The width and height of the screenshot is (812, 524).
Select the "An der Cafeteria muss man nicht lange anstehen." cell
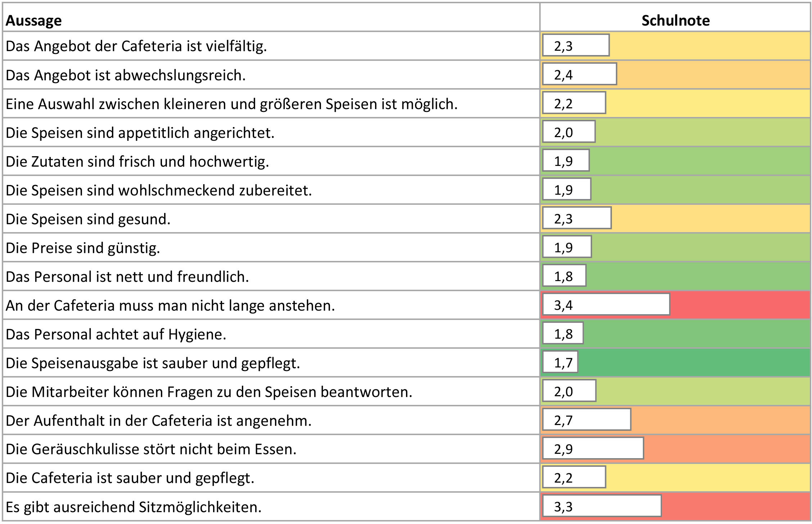pos(170,306)
